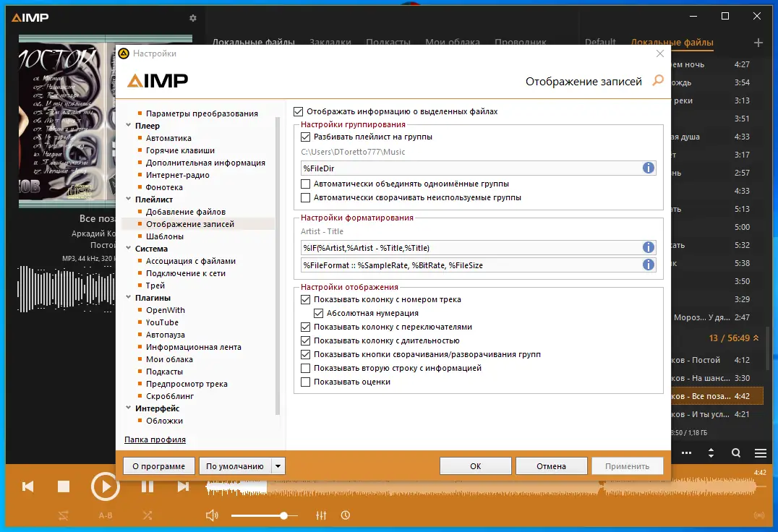Viewport: 778px width, 532px height.
Task: Click the volume slider handle
Action: [283, 515]
